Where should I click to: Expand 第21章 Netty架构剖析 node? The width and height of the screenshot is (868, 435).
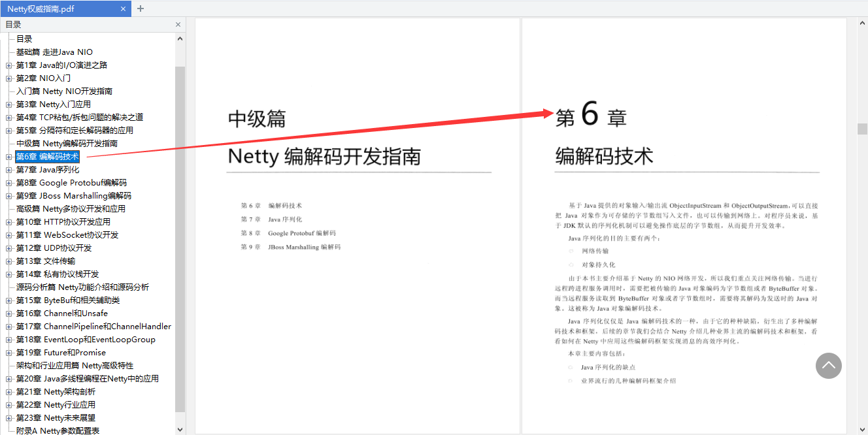(x=8, y=392)
